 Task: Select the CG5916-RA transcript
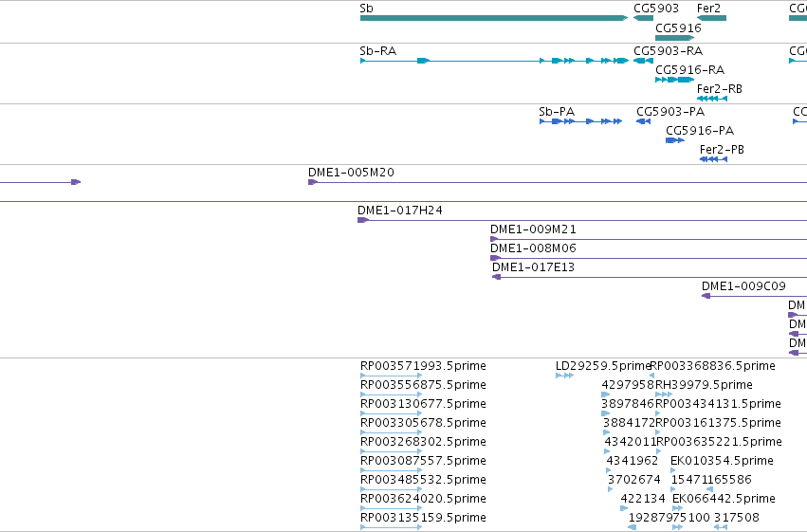coord(675,80)
